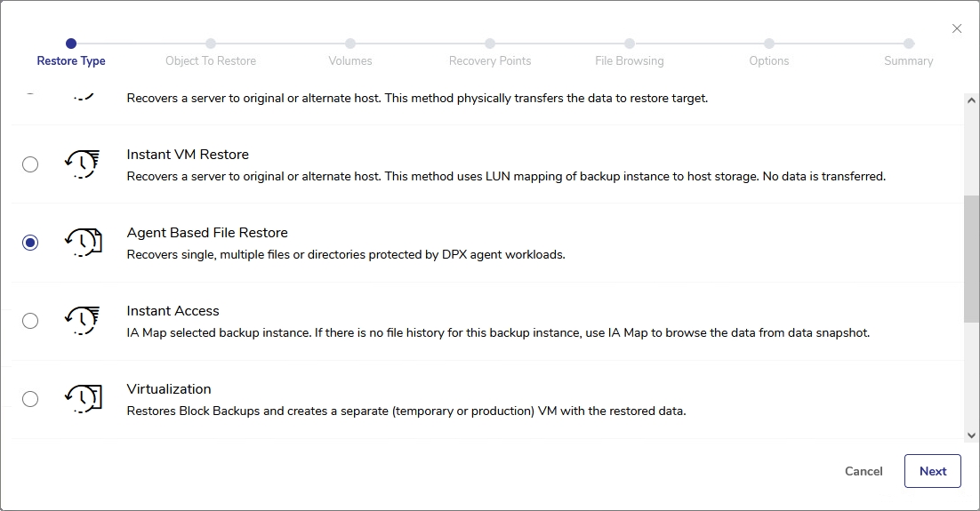
Task: Click the Virtualization restore icon
Action: coord(83,399)
